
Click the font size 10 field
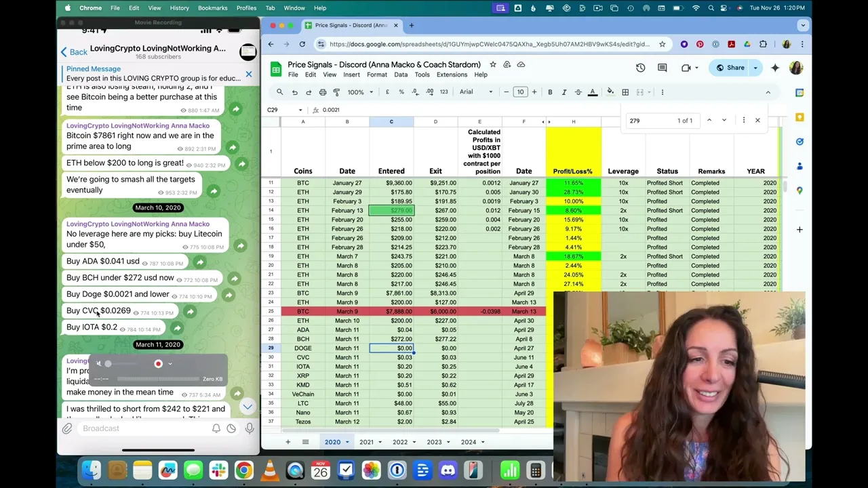pos(520,92)
